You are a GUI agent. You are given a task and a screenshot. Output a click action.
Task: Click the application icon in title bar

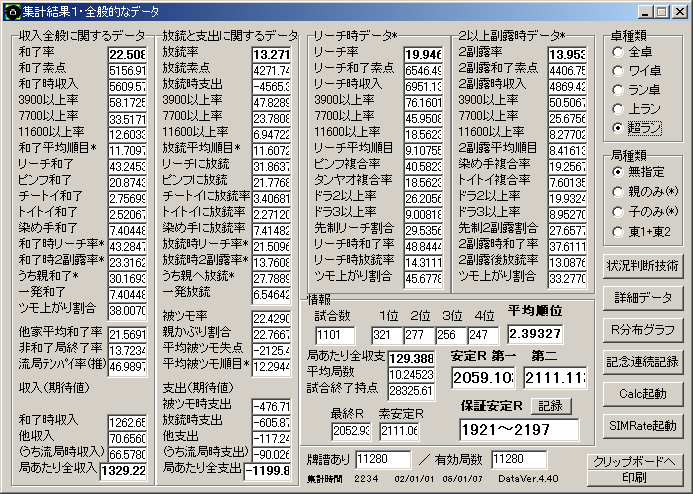[x=12, y=11]
